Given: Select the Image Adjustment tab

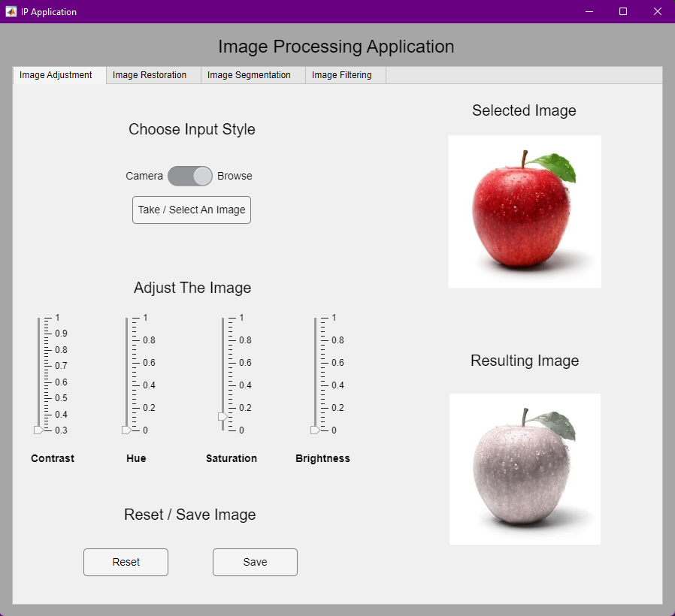Looking at the screenshot, I should (x=58, y=75).
